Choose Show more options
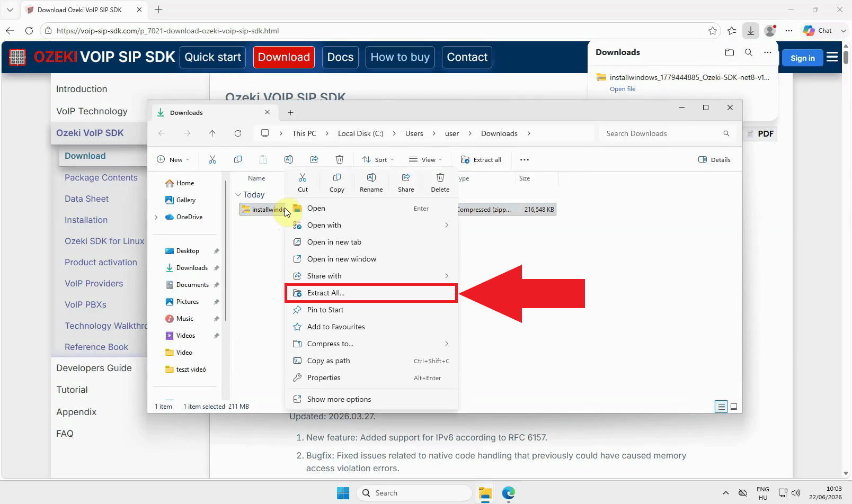 (x=371, y=399)
